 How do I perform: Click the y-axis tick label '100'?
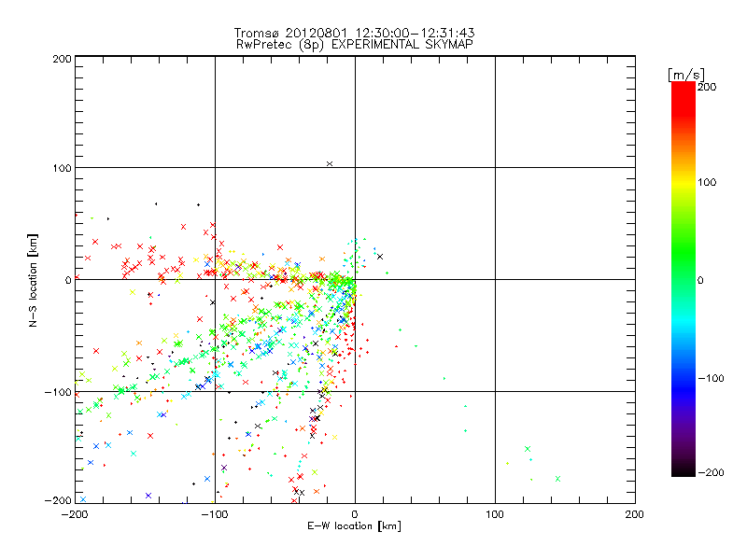[x=62, y=168]
